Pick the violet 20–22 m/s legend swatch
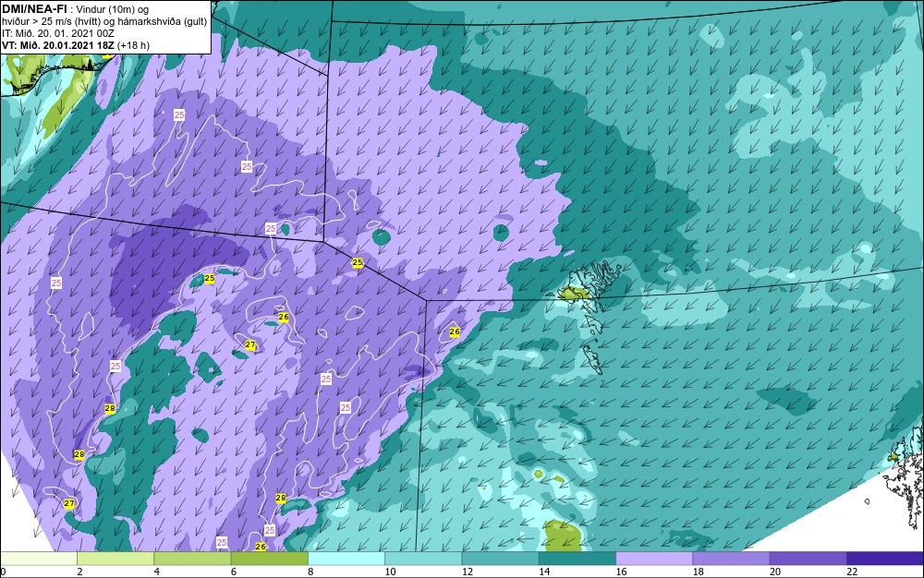The image size is (924, 578). click(808, 558)
